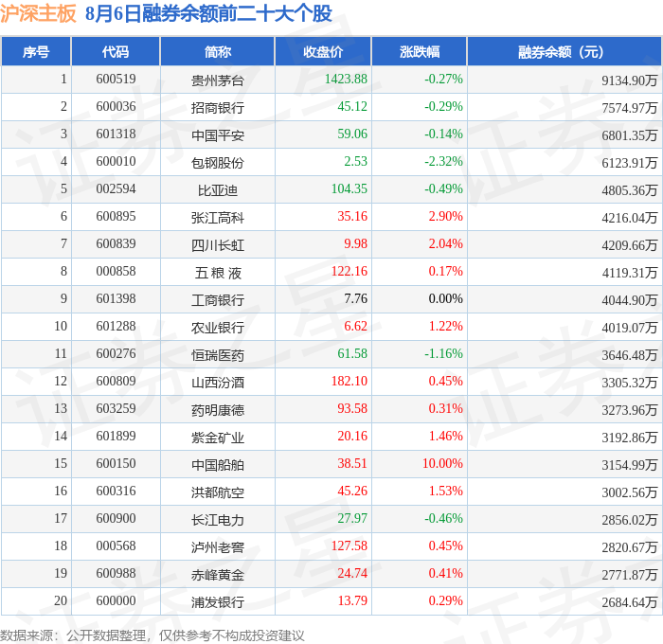Click balance value 2820.67万

tap(630, 547)
